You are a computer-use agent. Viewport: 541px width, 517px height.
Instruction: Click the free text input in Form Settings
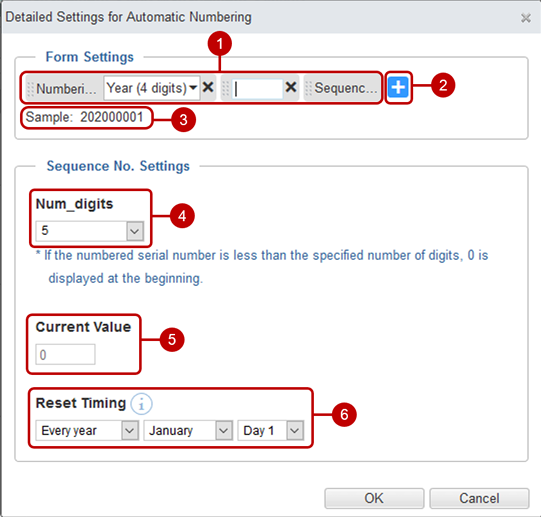coord(257,89)
